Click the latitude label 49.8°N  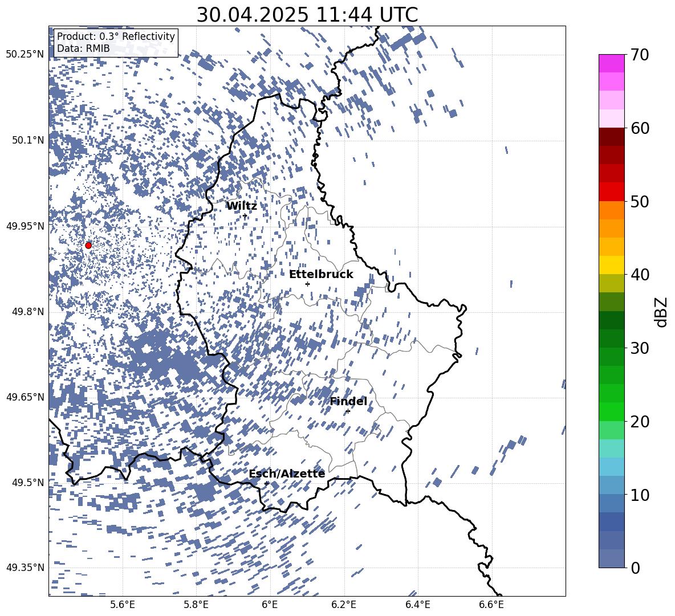[x=29, y=312]
